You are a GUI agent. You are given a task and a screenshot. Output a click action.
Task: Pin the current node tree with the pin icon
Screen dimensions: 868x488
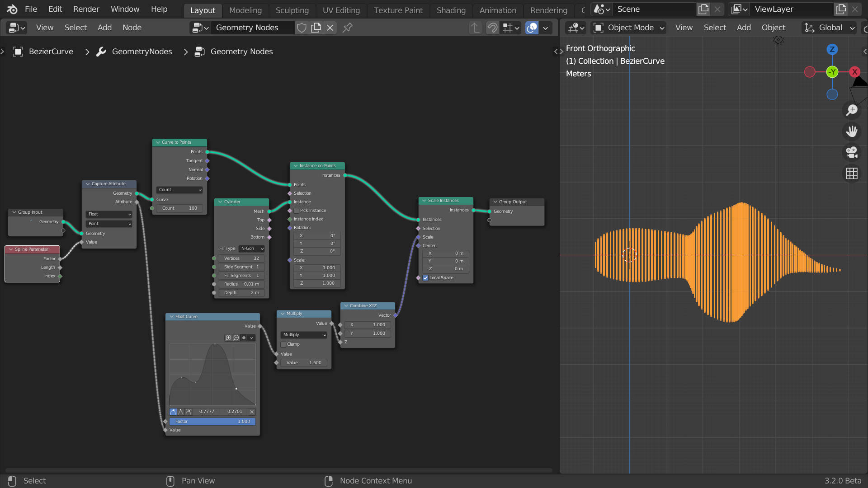point(347,28)
